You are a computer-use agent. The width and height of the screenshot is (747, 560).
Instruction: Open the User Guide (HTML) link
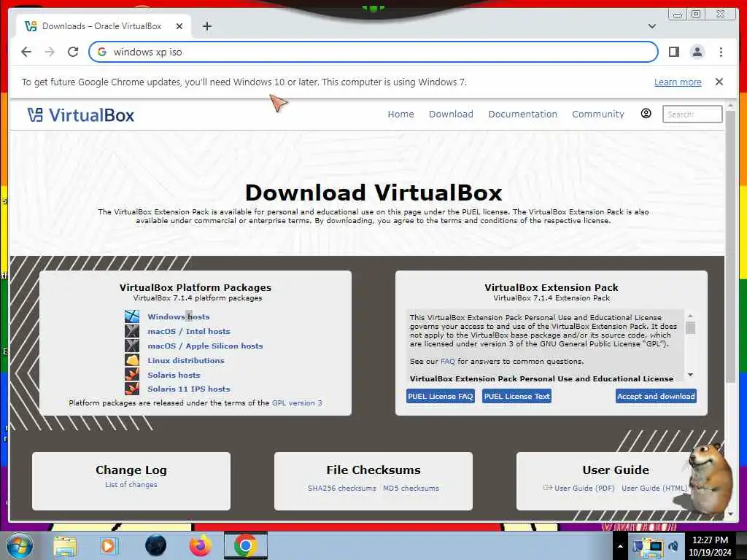click(x=654, y=488)
